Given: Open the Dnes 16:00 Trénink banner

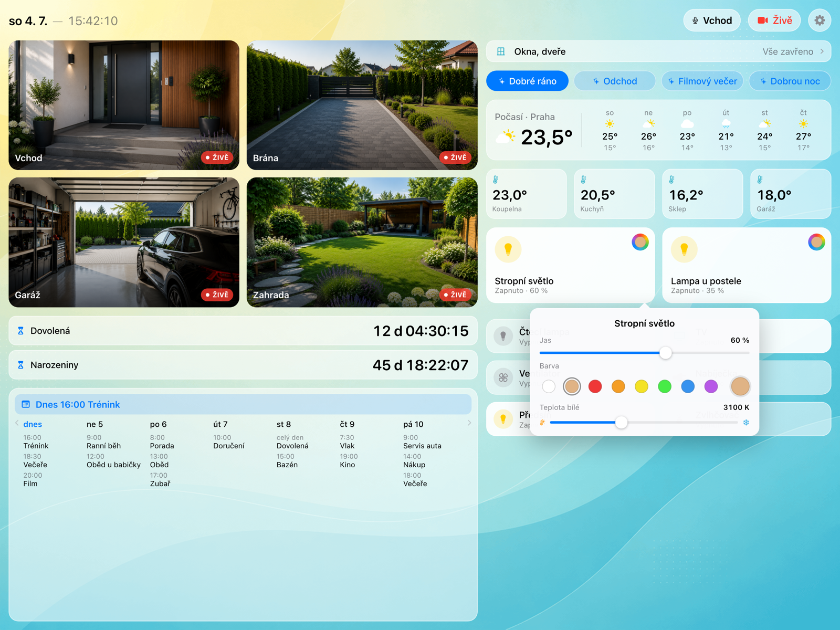Looking at the screenshot, I should [243, 404].
